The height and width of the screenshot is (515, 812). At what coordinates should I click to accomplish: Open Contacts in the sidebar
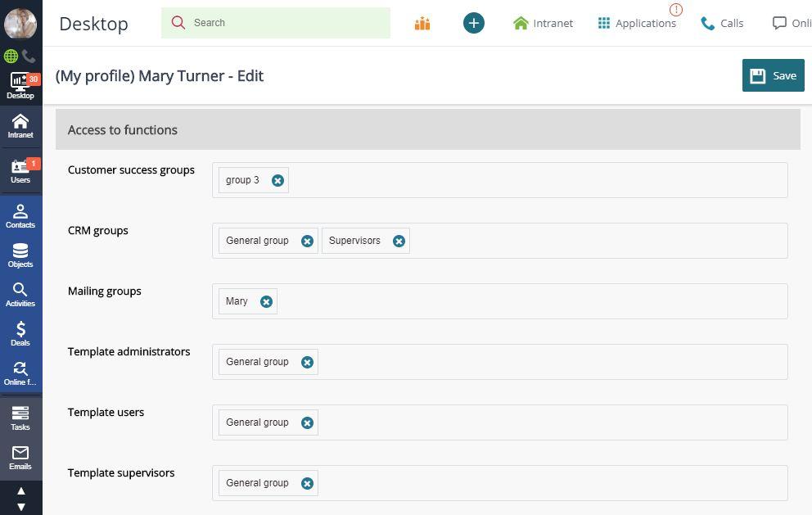click(x=20, y=216)
